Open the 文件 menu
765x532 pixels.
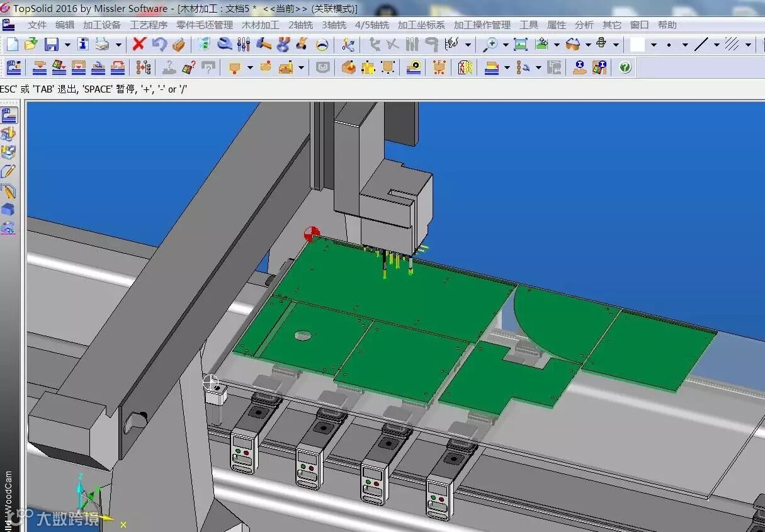coord(37,25)
